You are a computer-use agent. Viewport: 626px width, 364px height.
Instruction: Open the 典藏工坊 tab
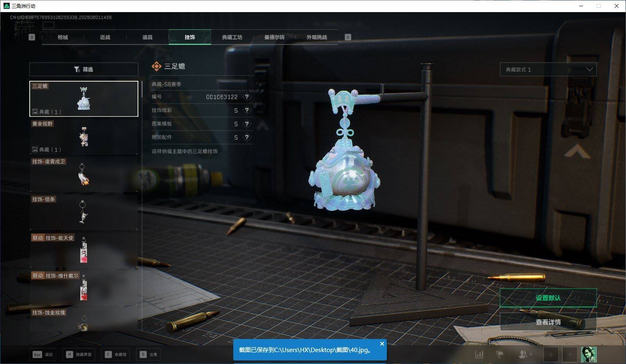[x=232, y=37]
